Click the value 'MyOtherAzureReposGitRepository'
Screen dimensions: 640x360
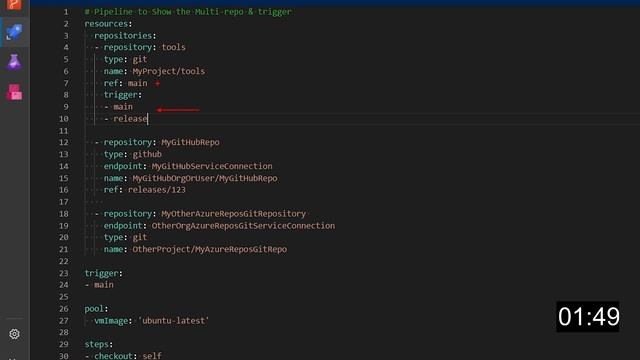click(x=233, y=213)
